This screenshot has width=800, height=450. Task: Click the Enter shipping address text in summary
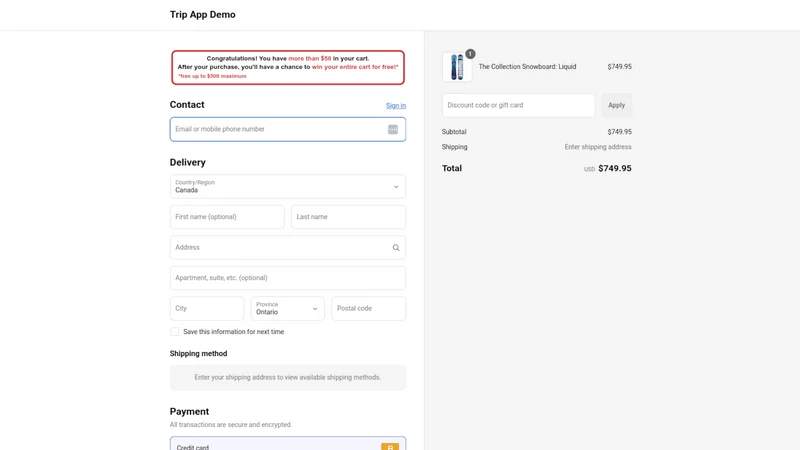click(597, 147)
